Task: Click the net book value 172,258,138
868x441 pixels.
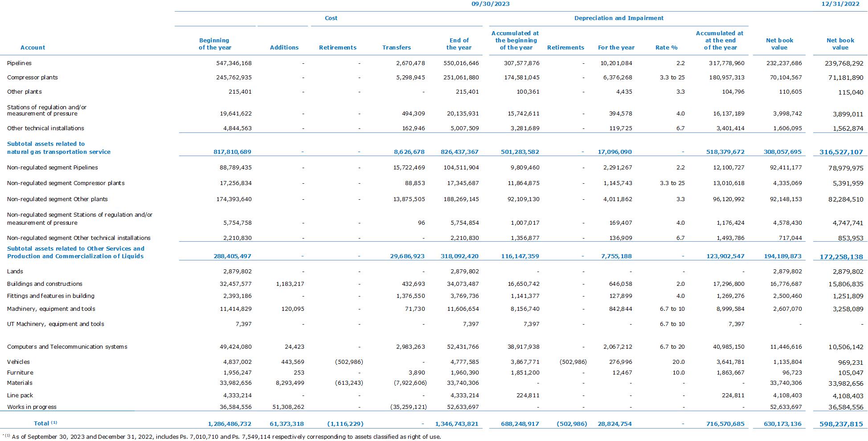Action: coord(841,257)
